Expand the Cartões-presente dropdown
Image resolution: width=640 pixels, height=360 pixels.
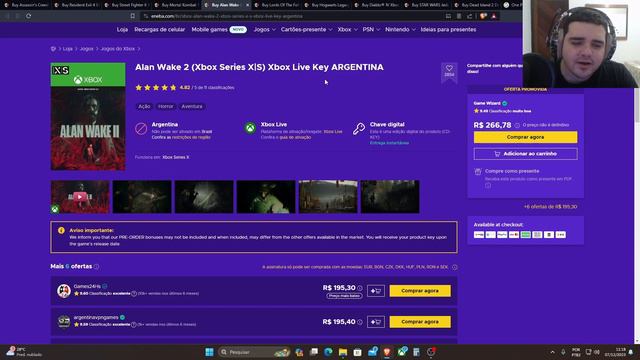point(307,29)
